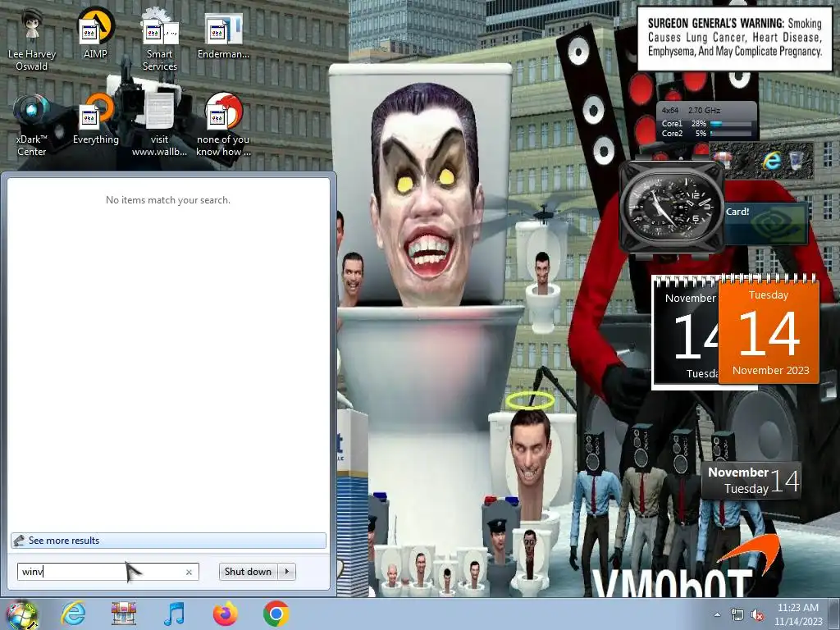Click the mushroom icon in the launcher gadget
840x630 pixels.
click(x=724, y=160)
